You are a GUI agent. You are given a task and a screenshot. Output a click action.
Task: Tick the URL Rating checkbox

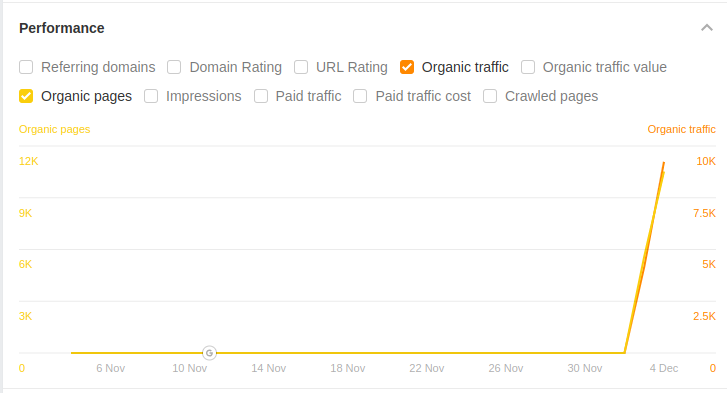click(x=301, y=67)
